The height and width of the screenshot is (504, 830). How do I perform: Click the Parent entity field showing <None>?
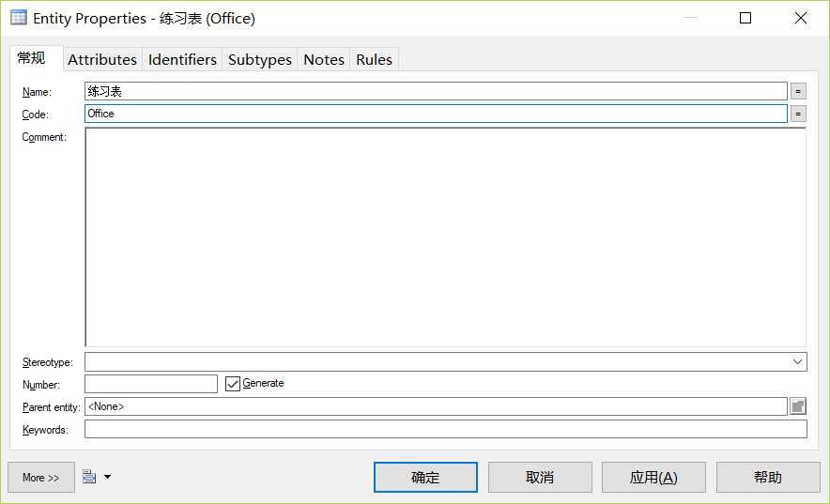[436, 406]
